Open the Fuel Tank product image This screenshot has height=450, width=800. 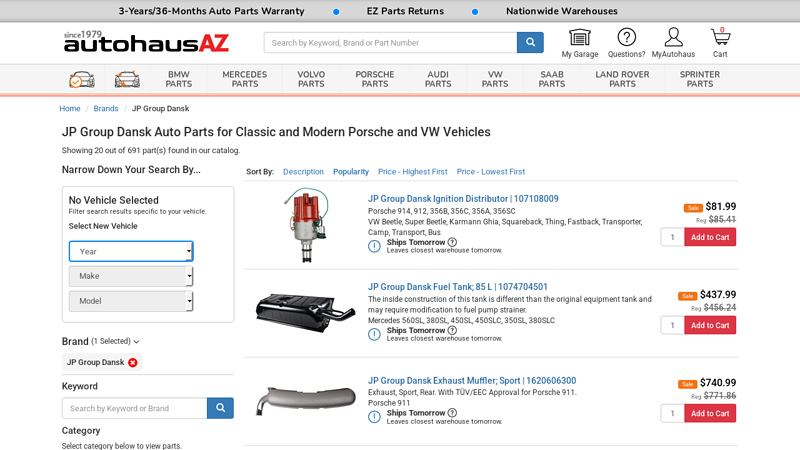pos(306,312)
